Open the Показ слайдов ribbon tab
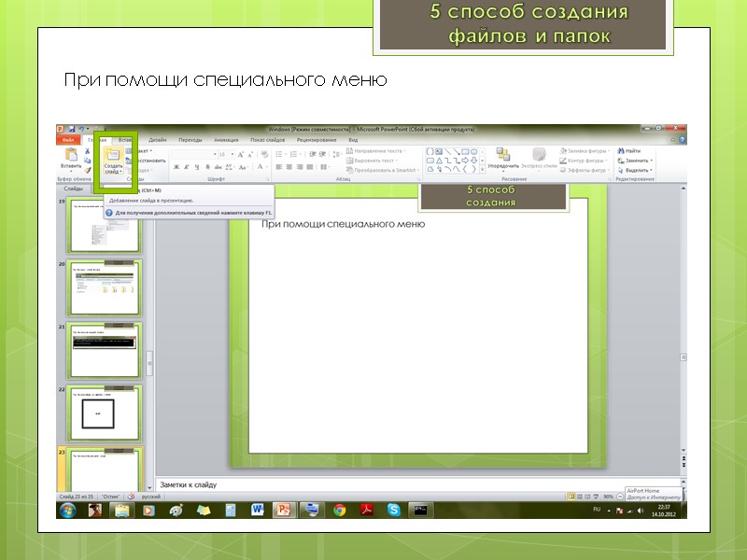This screenshot has width=747, height=560. pyautogui.click(x=267, y=140)
